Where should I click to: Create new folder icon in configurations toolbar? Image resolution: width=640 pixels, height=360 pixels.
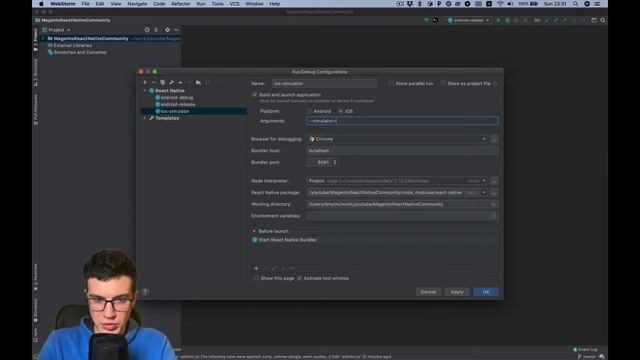tap(198, 82)
